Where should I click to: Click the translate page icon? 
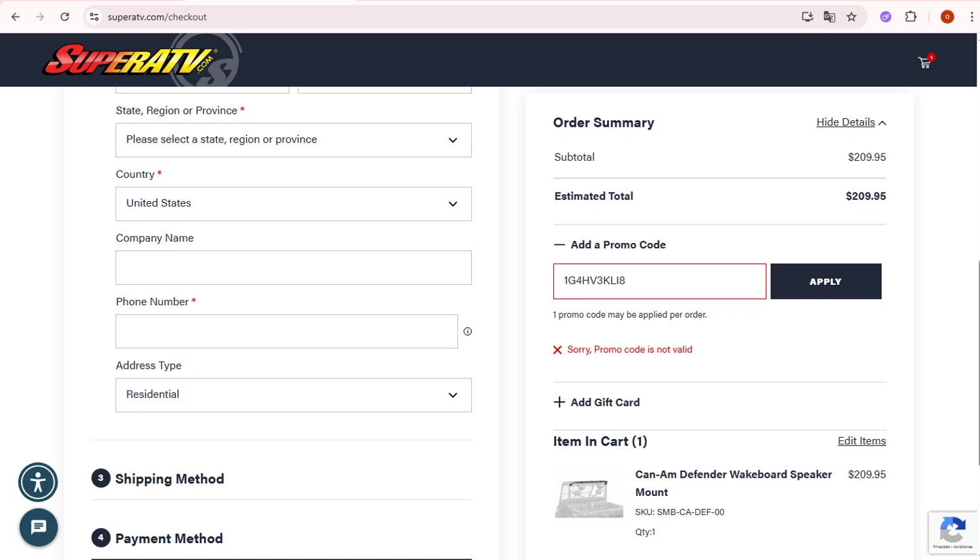[829, 17]
